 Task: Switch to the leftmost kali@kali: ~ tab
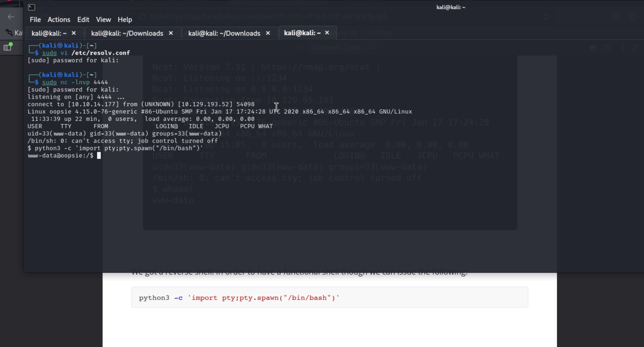coord(49,33)
